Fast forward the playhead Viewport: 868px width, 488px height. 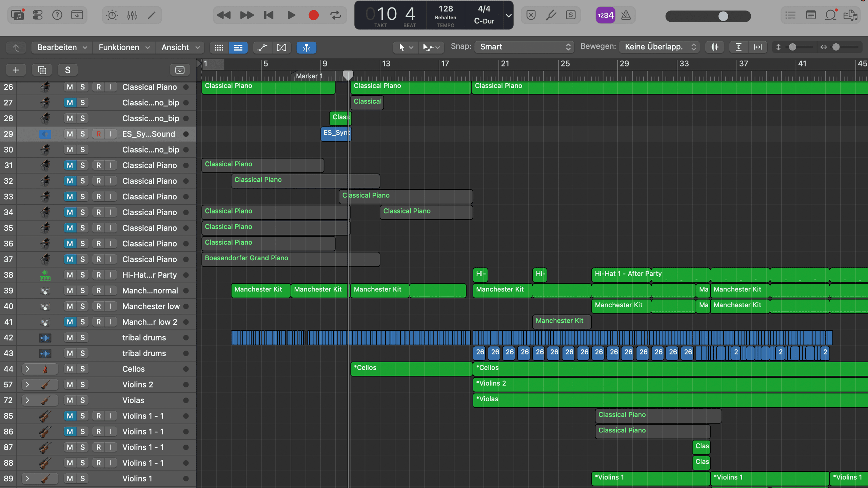(246, 15)
